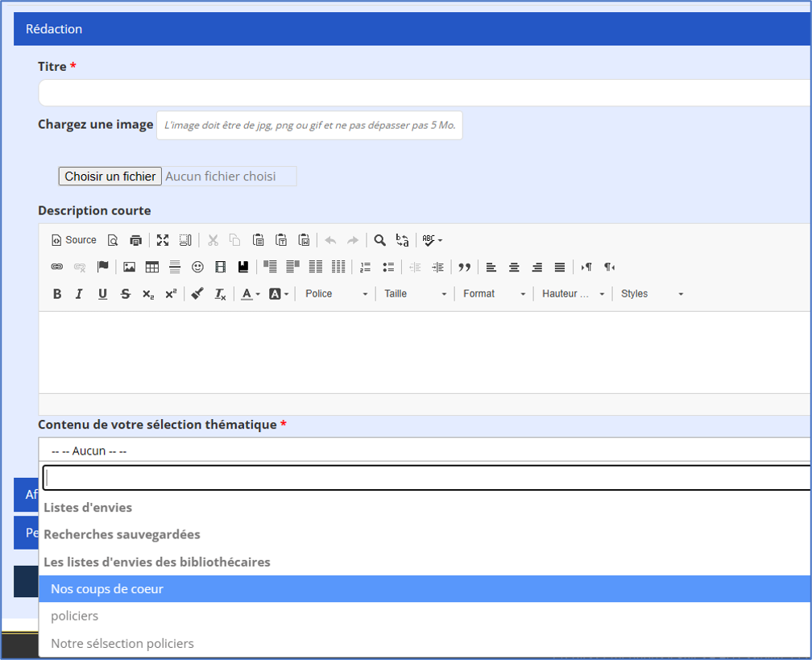Click the film strip video icon

pyautogui.click(x=220, y=267)
